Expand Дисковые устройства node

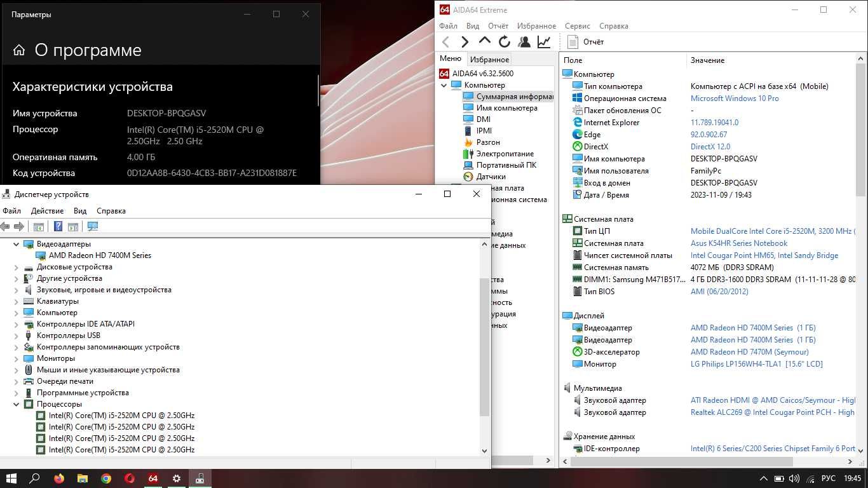[17, 267]
